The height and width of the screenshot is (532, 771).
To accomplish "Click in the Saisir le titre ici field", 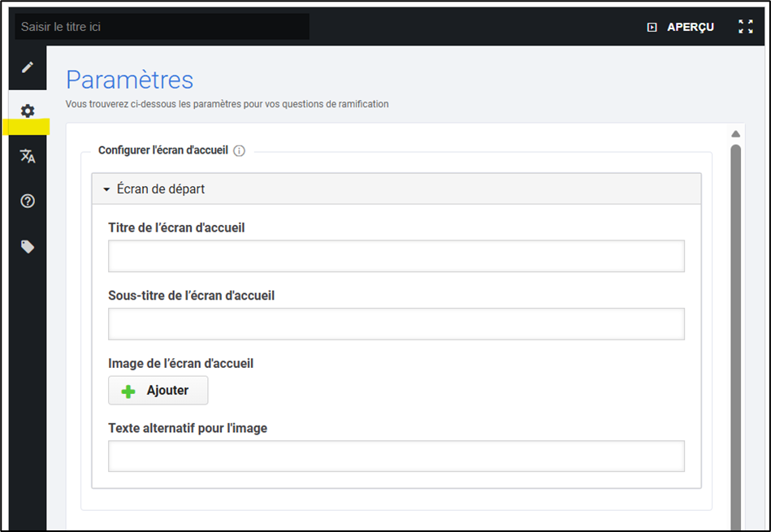I will (x=162, y=27).
